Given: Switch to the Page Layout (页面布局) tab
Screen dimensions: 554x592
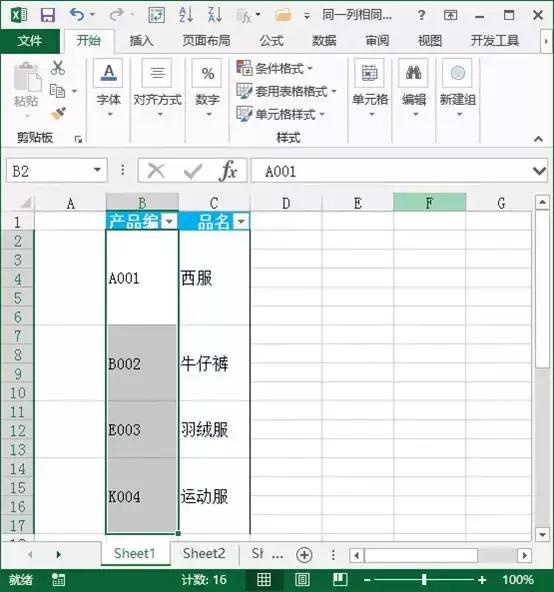Looking at the screenshot, I should (206, 41).
